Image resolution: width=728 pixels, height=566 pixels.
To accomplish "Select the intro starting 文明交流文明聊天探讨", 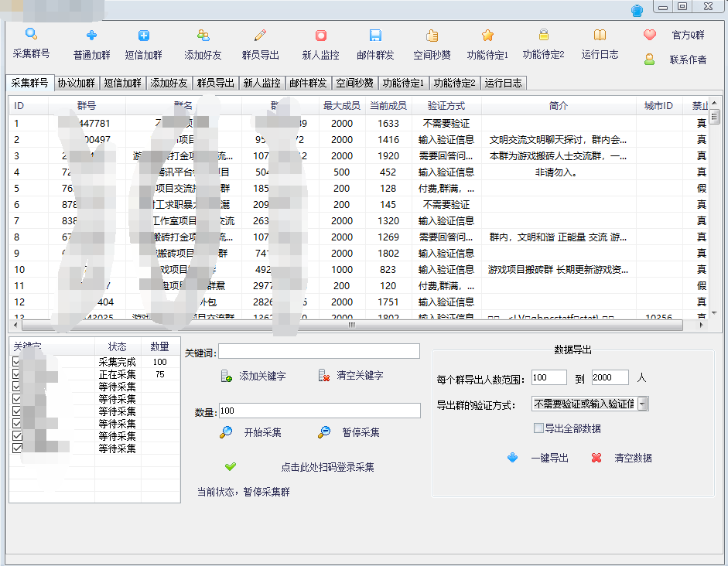I will 559,140.
